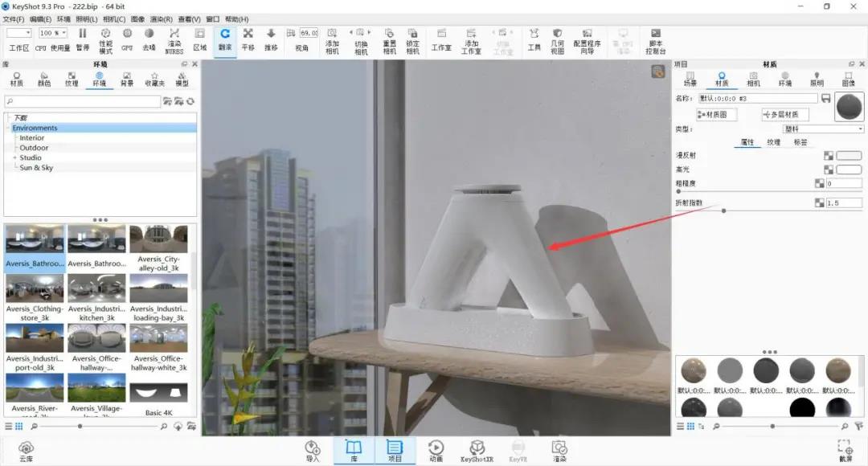Toggle GPU rendering mode
The height and width of the screenshot is (466, 868).
click(127, 40)
